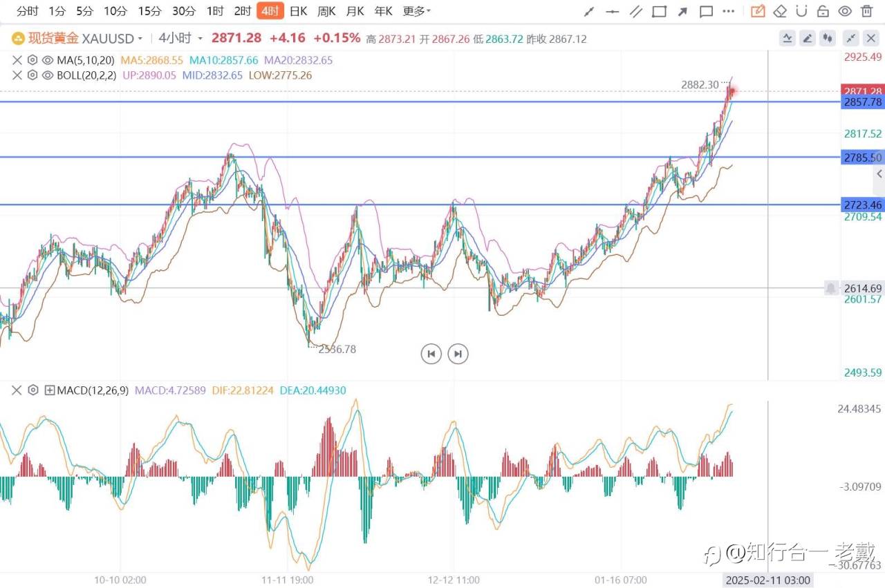Toggle visibility of MA indicator eye icon
This screenshot has height=588, width=885.
(47, 60)
